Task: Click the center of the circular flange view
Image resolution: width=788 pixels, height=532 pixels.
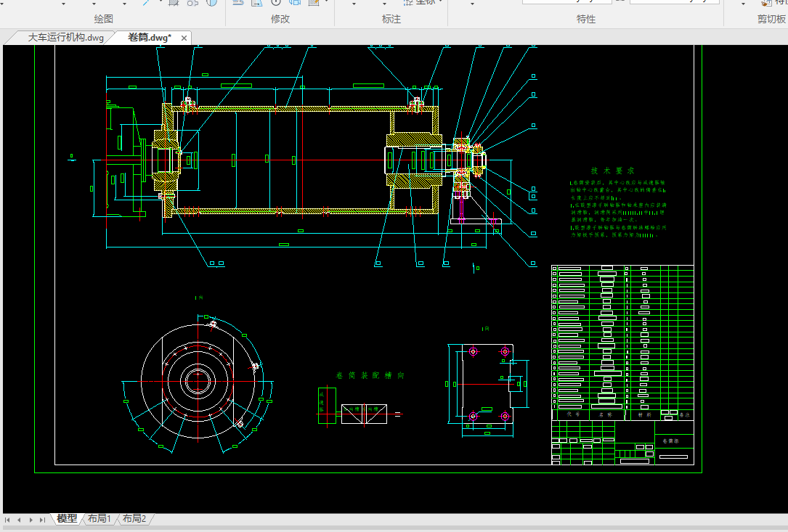Action: click(198, 380)
